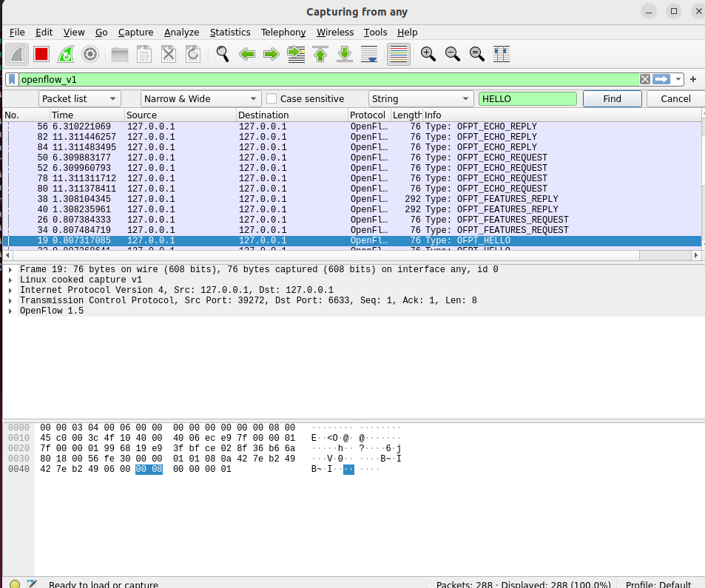The image size is (705, 588).
Task: Sort by the Source column header
Action: [x=181, y=115]
